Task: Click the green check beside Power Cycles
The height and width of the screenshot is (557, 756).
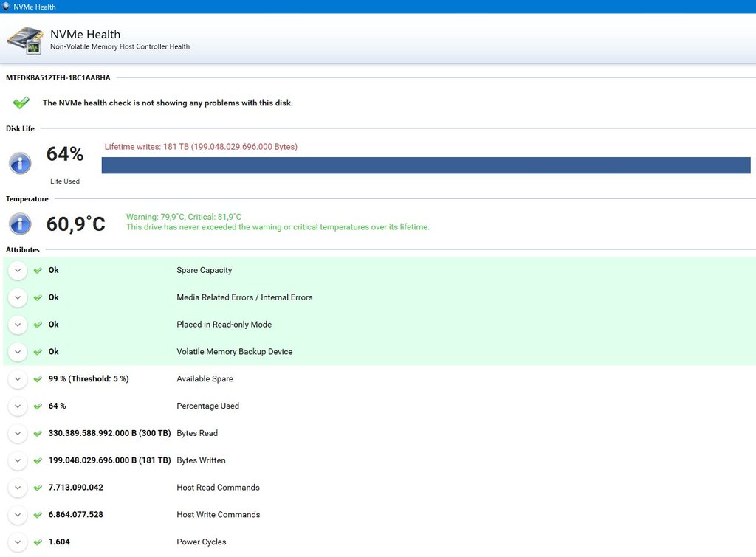Action: pos(38,542)
